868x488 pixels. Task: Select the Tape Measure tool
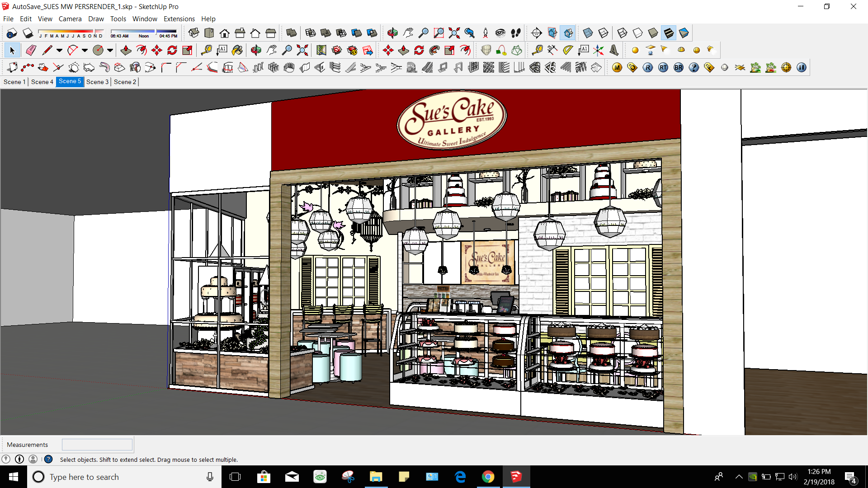(x=206, y=50)
